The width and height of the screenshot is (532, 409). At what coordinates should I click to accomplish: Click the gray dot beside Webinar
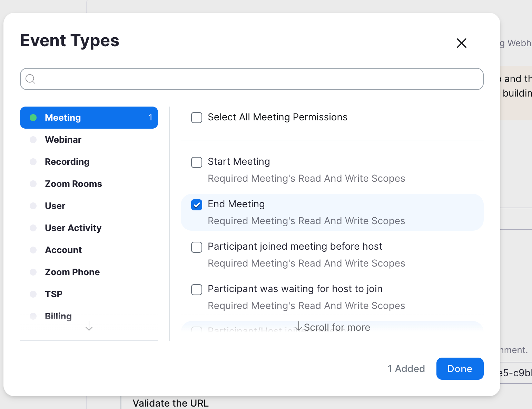pos(33,140)
